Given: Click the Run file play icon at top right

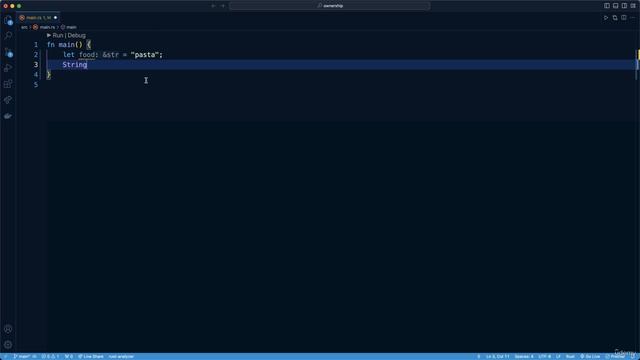Looking at the screenshot, I should (606, 18).
